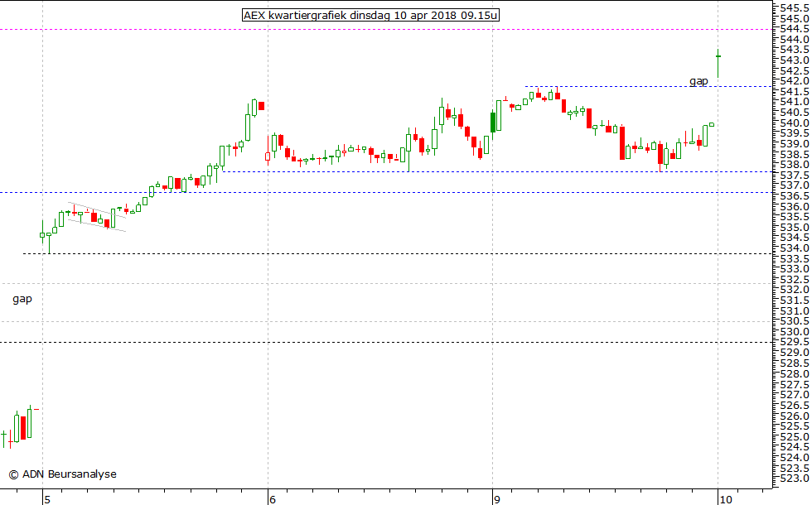This screenshot has width=812, height=505.
Task: Click date label '9' on the time axis
Action: coord(497,499)
